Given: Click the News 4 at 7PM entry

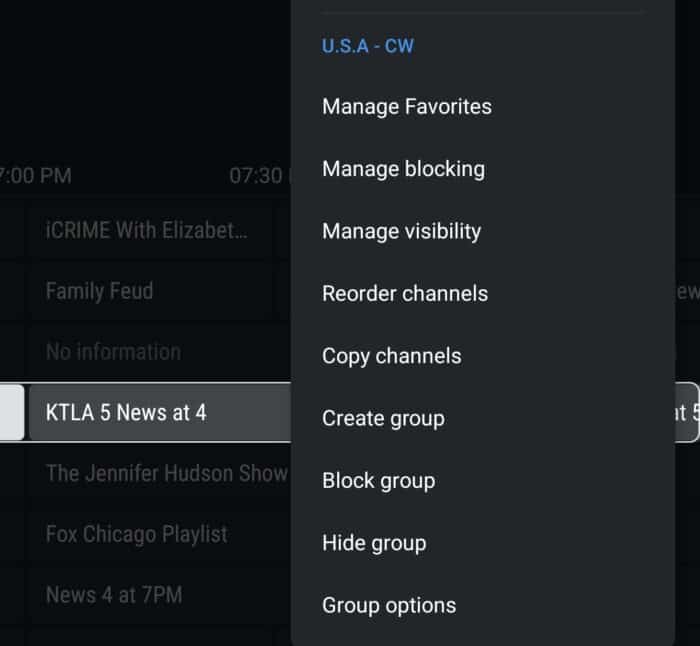Looking at the screenshot, I should point(114,595).
